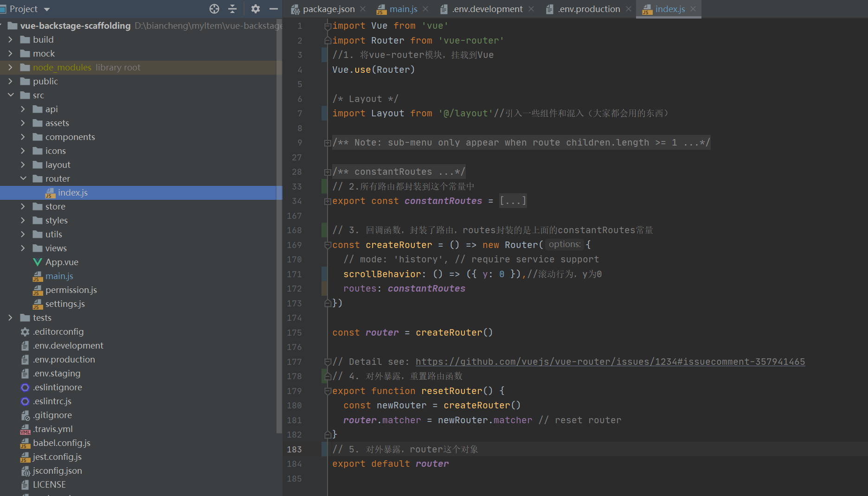The width and height of the screenshot is (868, 496).
Task: Expand folded constantRoutes comment line 28
Action: coord(327,172)
